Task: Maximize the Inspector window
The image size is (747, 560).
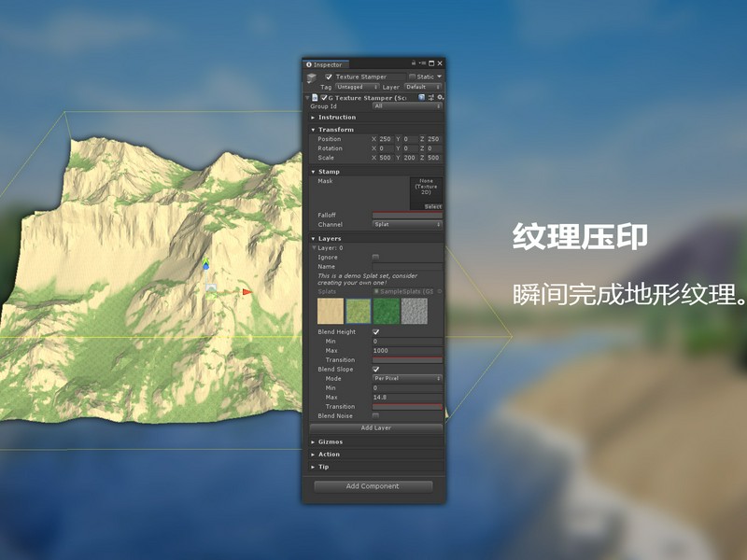Action: [431, 63]
